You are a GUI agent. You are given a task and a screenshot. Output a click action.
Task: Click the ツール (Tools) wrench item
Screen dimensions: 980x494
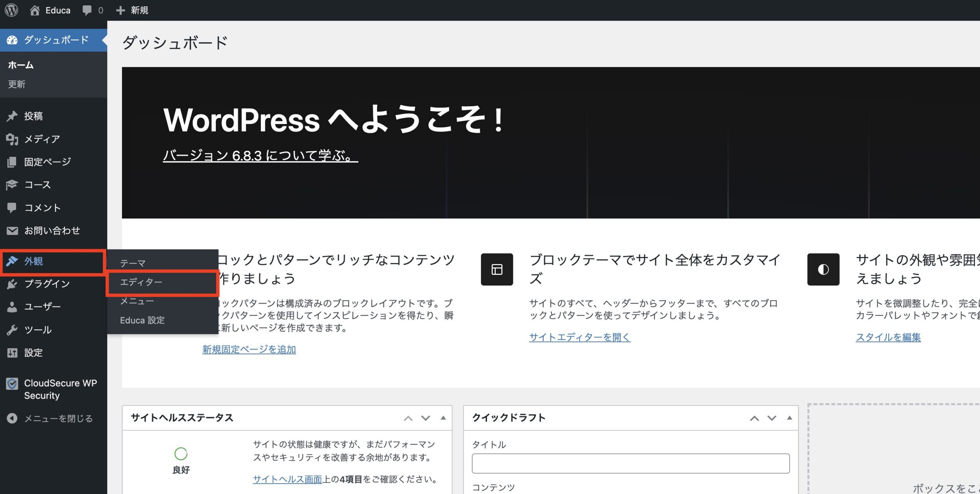tap(38, 329)
